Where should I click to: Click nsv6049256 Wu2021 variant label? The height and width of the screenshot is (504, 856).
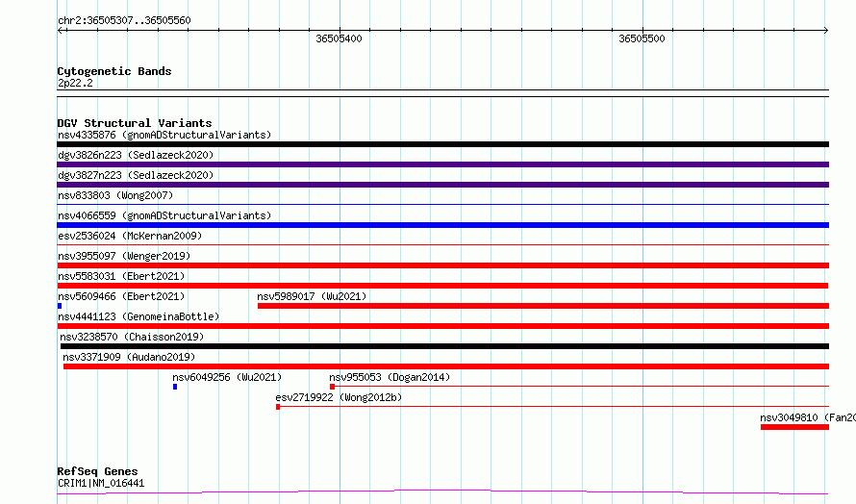[x=227, y=377]
